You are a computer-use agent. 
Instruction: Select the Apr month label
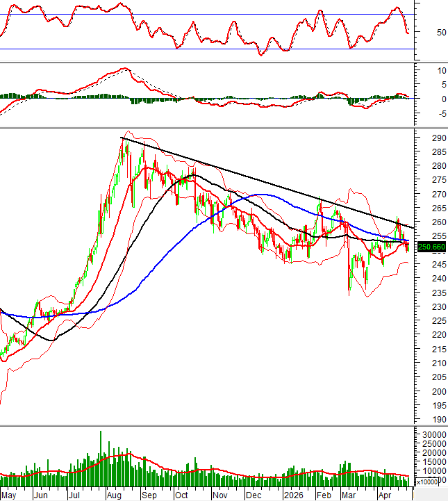click(x=385, y=495)
